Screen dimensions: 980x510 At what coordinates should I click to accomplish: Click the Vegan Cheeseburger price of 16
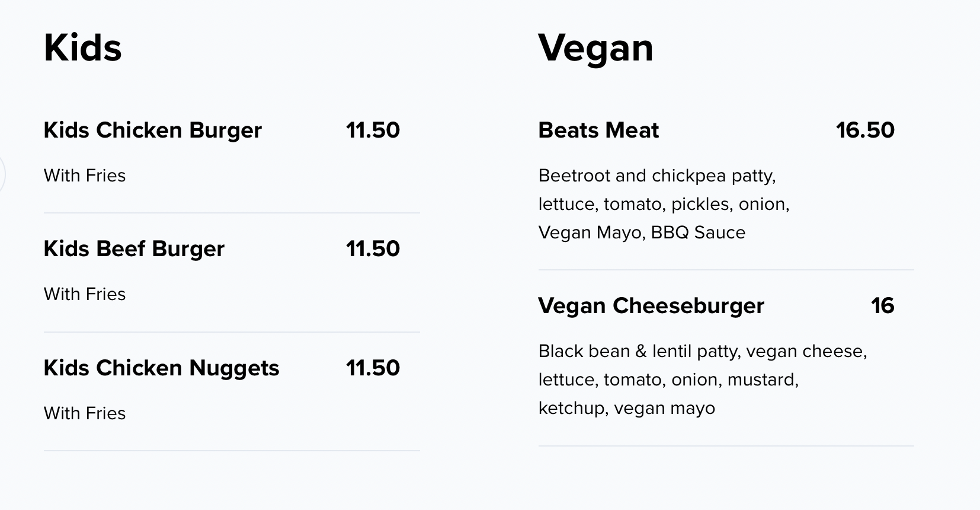pyautogui.click(x=882, y=306)
